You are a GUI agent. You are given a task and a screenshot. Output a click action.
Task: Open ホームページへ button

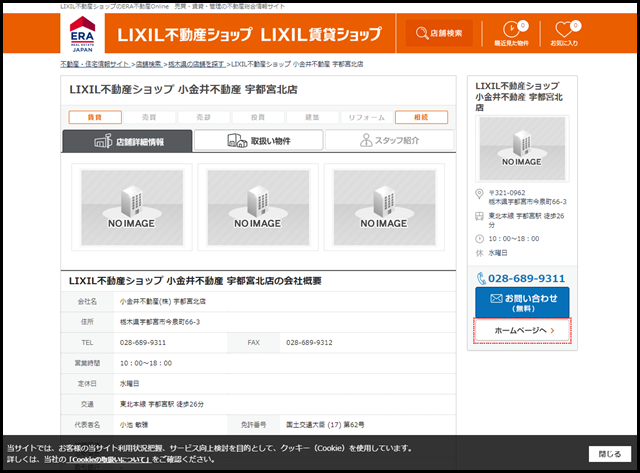coord(522,330)
